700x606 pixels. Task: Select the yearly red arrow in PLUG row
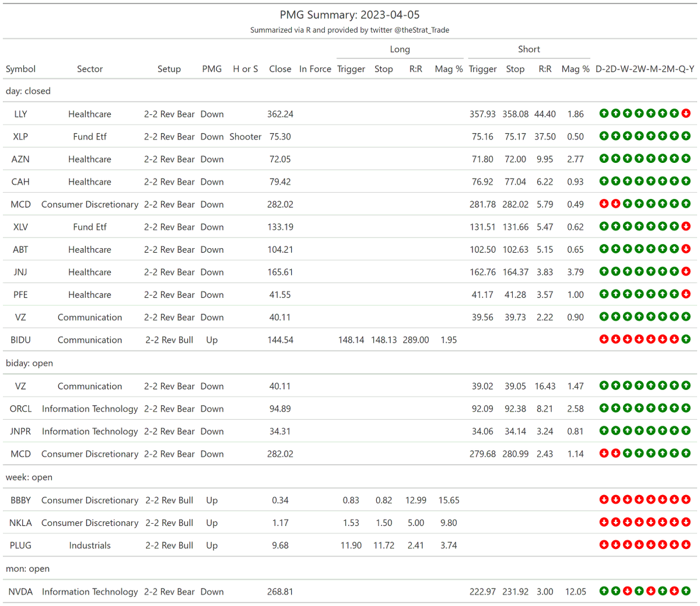(686, 545)
